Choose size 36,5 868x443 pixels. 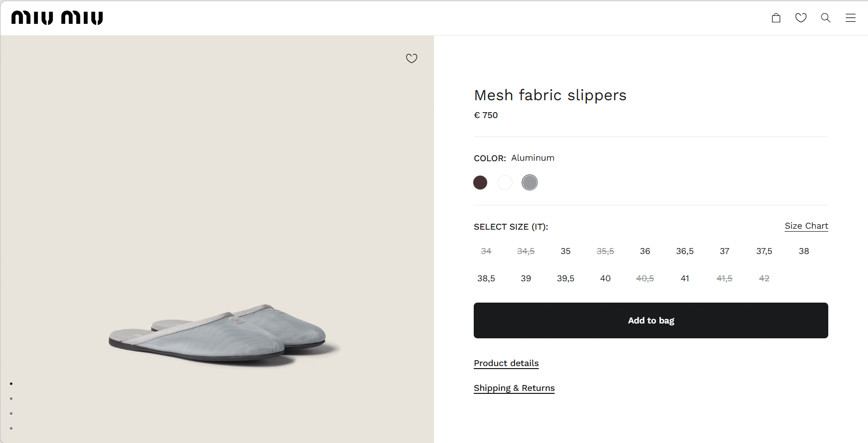(685, 251)
